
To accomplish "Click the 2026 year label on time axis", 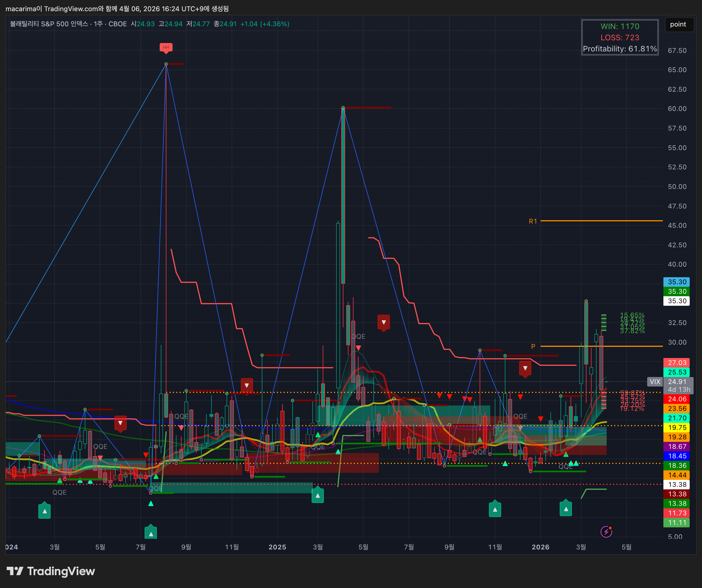I will [540, 547].
